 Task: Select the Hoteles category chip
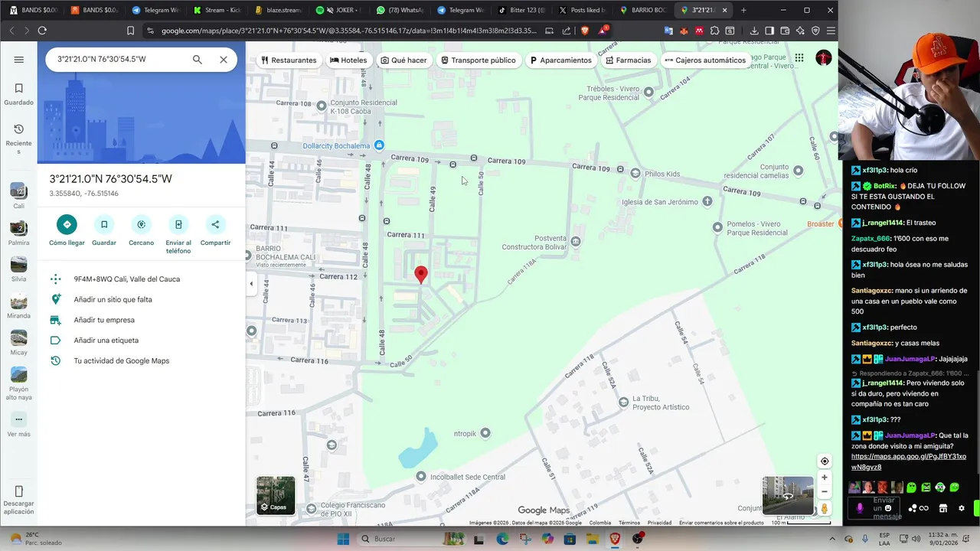348,60
